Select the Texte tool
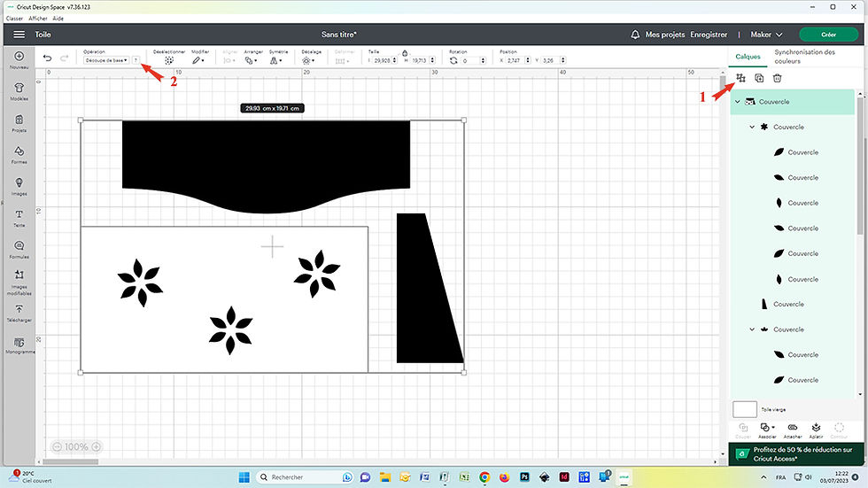Image resolution: width=868 pixels, height=488 pixels. (x=19, y=214)
